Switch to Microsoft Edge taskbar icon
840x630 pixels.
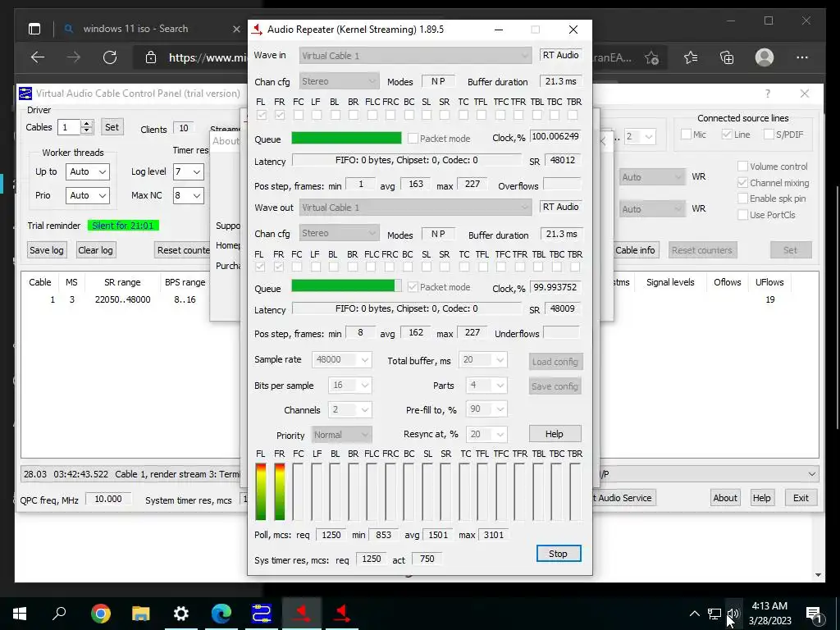pyautogui.click(x=221, y=613)
